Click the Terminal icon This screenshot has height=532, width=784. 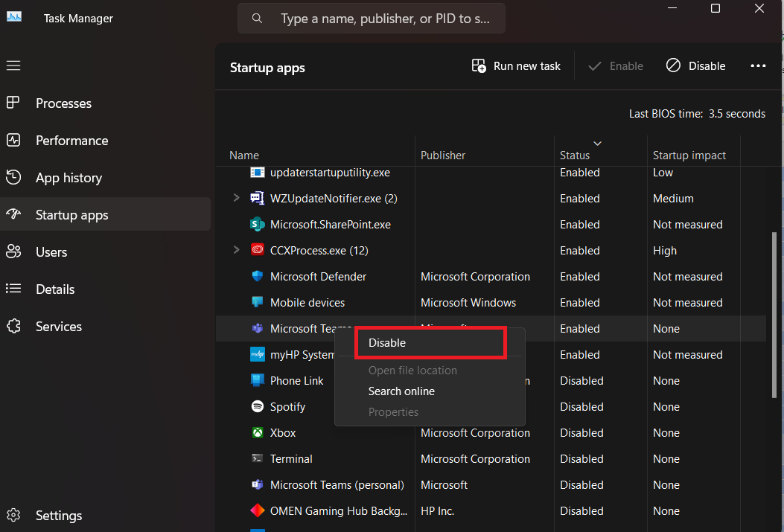coord(257,458)
